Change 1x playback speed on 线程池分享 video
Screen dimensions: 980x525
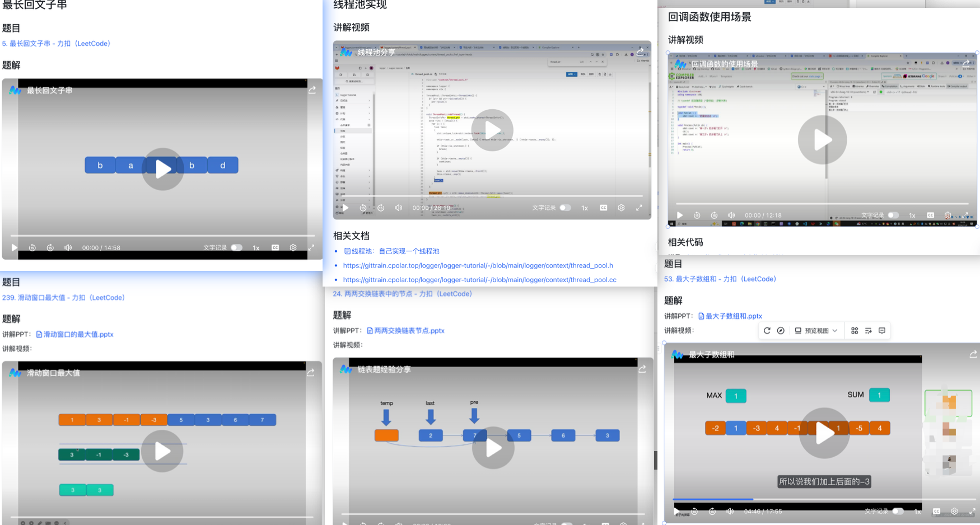click(585, 208)
